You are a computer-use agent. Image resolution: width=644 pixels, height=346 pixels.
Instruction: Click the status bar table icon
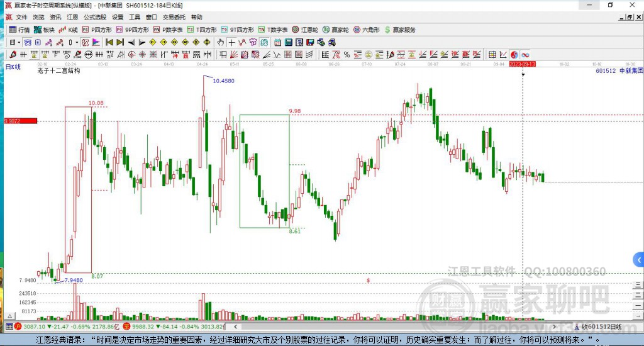click(9, 326)
